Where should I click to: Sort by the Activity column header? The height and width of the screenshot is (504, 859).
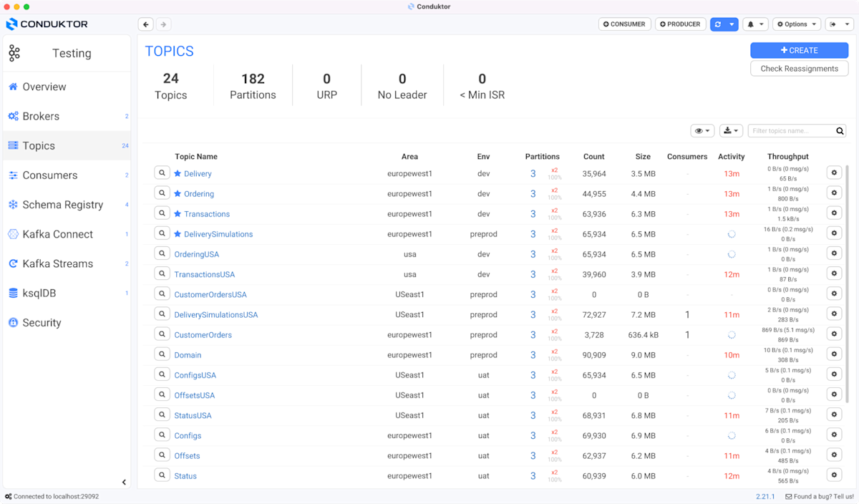(x=731, y=156)
